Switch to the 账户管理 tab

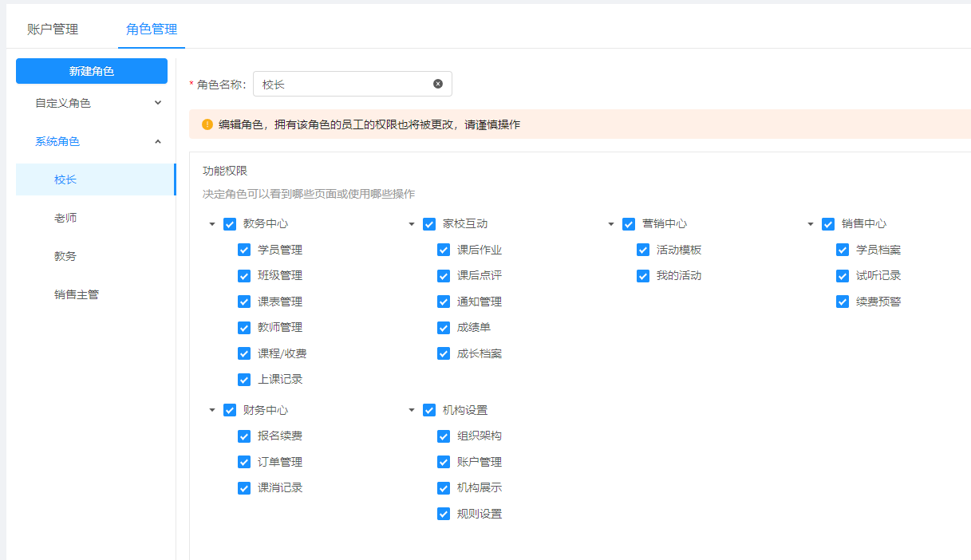click(53, 30)
